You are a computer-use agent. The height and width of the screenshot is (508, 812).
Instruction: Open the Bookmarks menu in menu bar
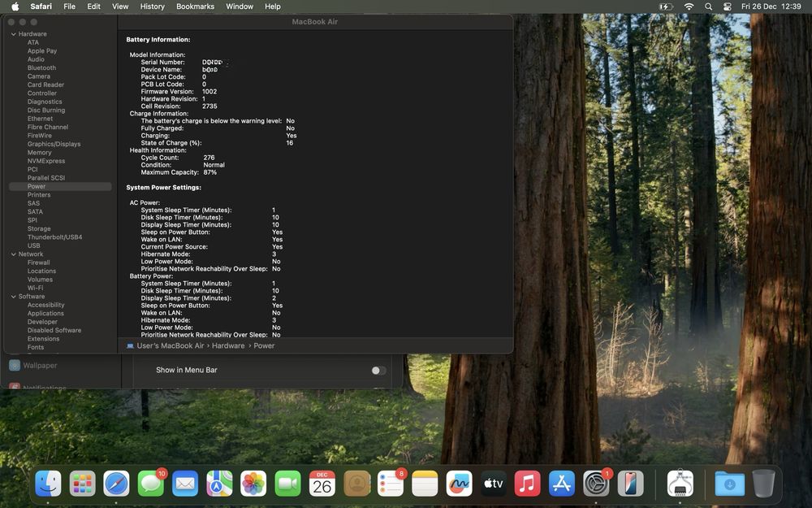coord(195,7)
